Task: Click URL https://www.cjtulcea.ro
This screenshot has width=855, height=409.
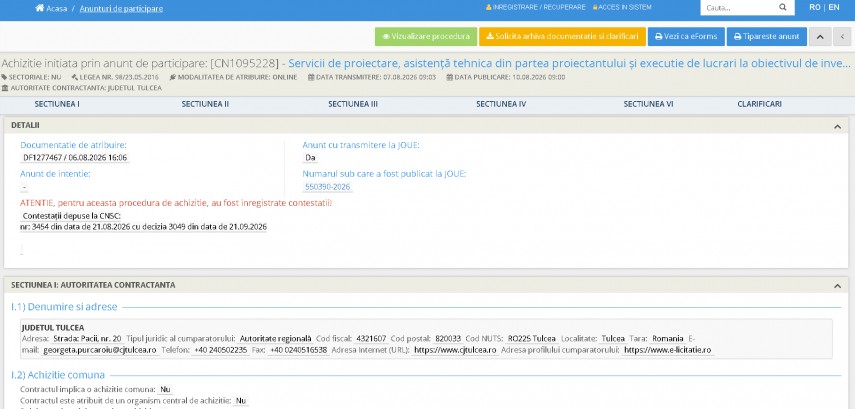Action: pyautogui.click(x=455, y=350)
